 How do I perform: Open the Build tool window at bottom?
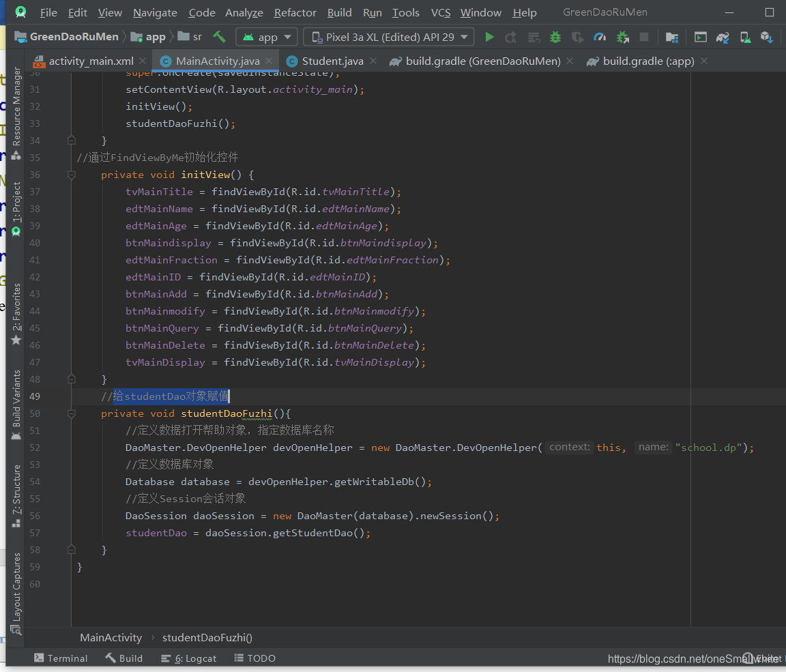pos(123,658)
